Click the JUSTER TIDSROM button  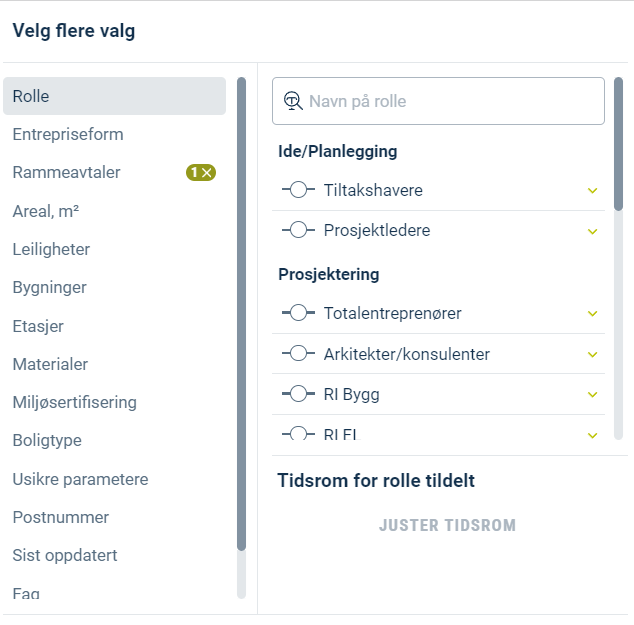pyautogui.click(x=447, y=525)
